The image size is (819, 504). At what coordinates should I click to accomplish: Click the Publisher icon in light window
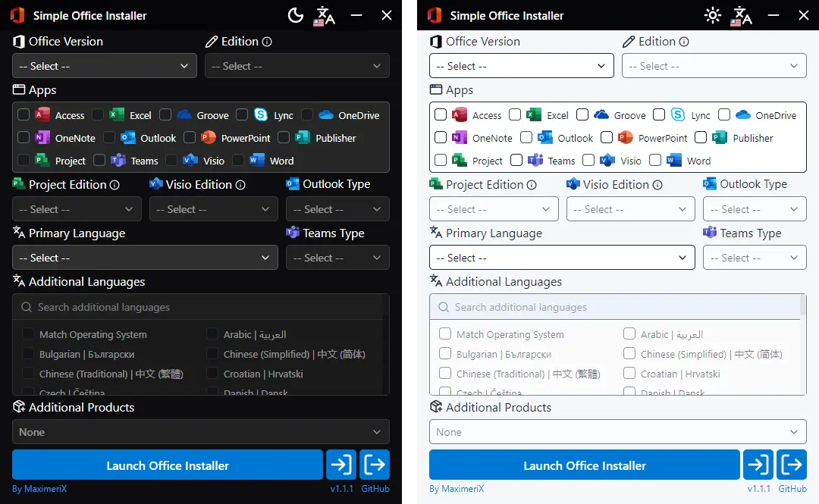pos(720,137)
